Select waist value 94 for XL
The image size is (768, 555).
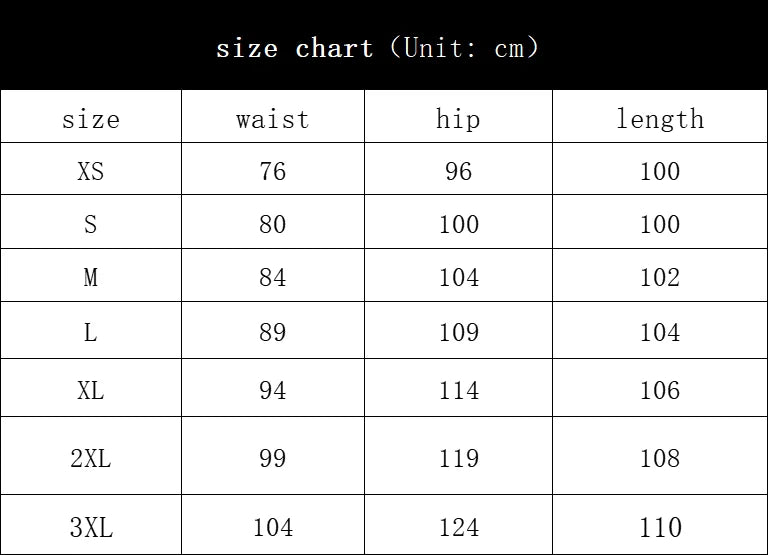[272, 390]
